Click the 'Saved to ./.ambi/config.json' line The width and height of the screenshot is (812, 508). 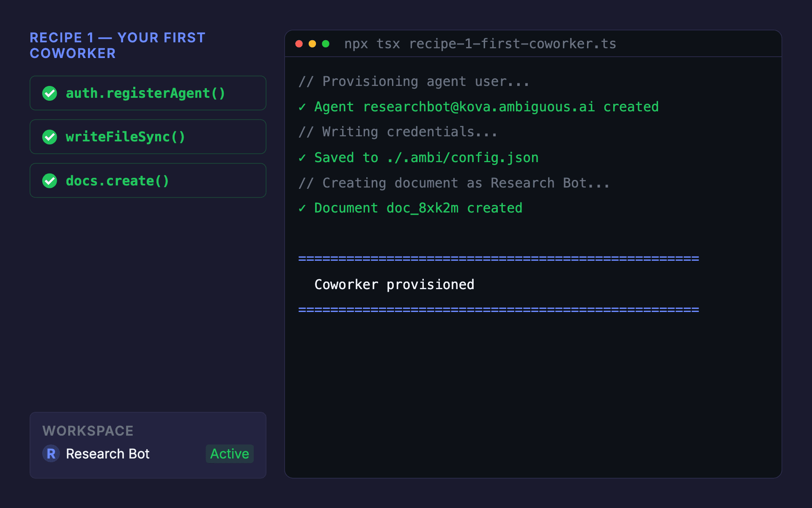[x=418, y=157]
